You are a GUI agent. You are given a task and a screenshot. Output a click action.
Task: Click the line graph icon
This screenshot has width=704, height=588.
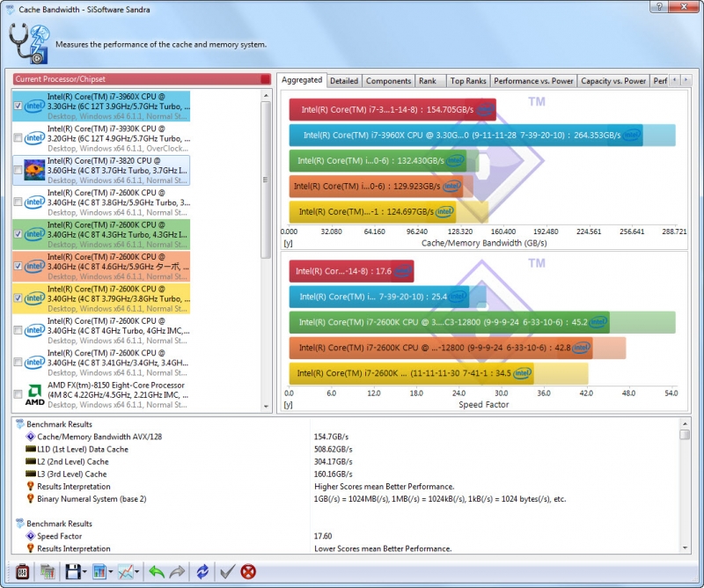(x=125, y=572)
